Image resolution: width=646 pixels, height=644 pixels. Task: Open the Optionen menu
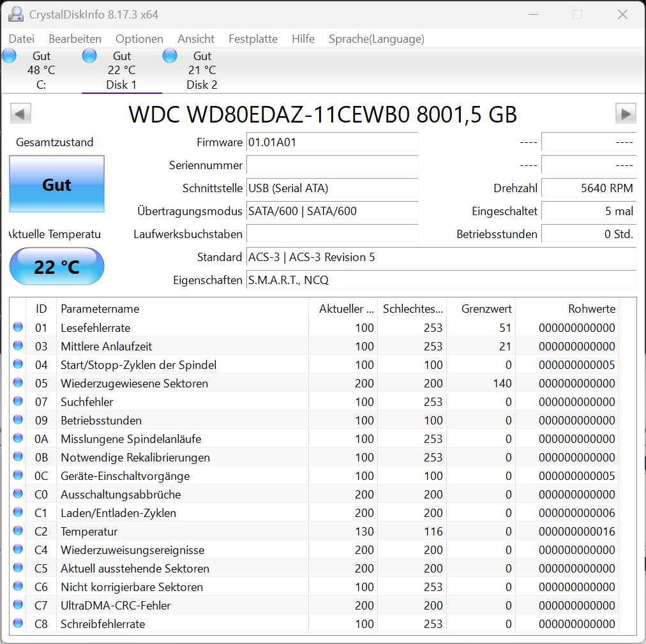139,39
